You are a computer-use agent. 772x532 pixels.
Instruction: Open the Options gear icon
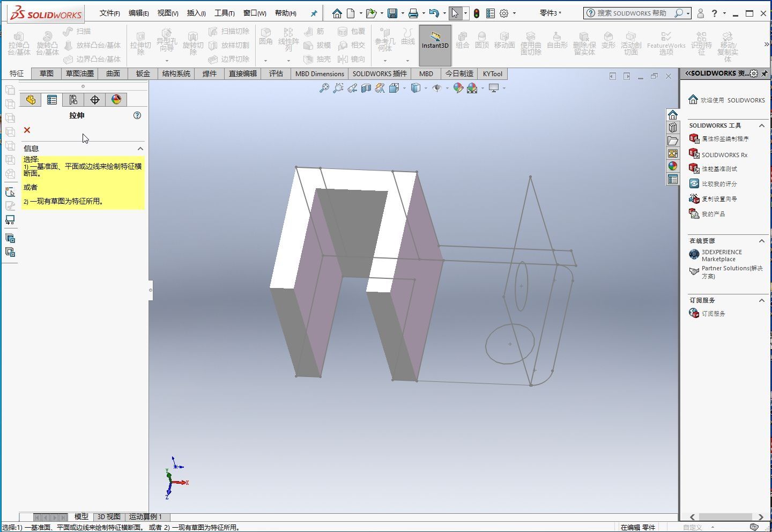[x=504, y=13]
